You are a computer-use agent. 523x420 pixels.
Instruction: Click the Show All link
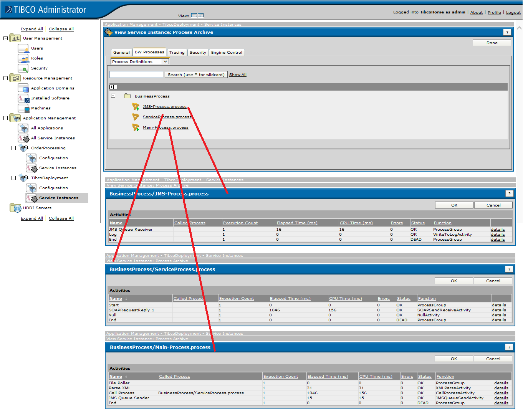(x=237, y=74)
